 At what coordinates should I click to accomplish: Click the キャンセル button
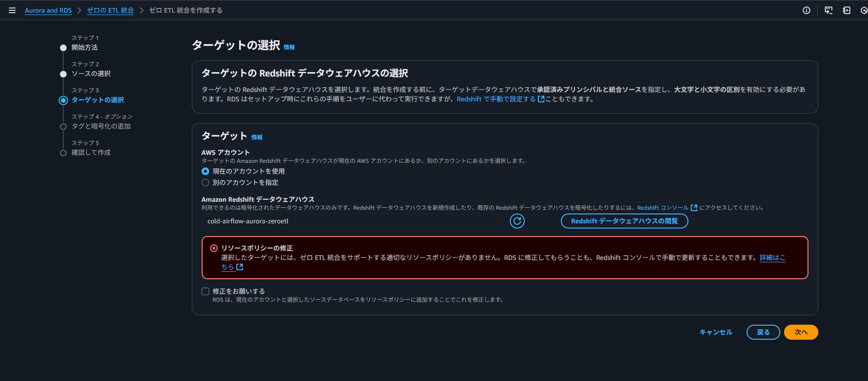click(x=716, y=332)
